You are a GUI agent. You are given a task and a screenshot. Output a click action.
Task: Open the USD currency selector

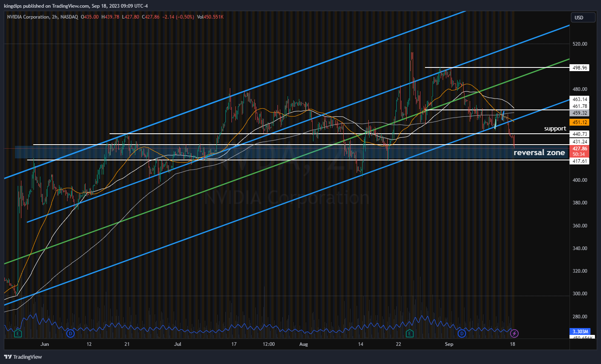tap(583, 17)
